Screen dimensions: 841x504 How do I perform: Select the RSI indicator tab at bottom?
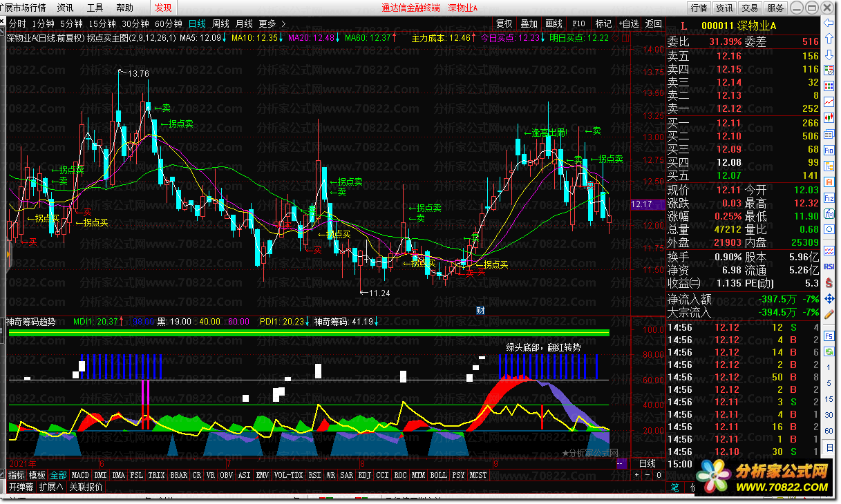tap(315, 475)
